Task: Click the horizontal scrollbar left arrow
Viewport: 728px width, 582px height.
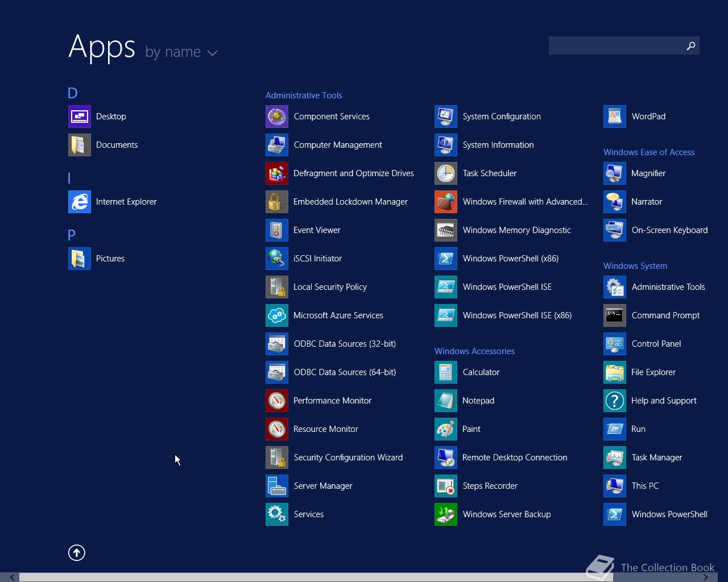Action: (x=11, y=577)
